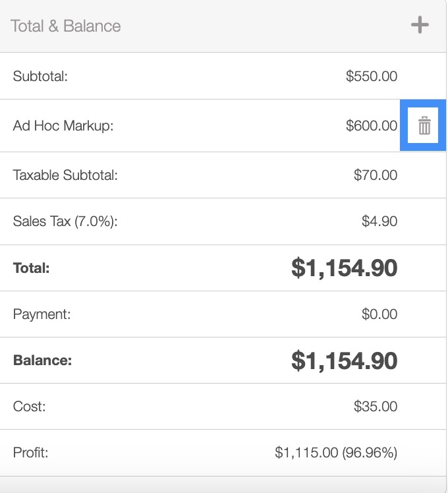Image resolution: width=448 pixels, height=493 pixels.
Task: Select the Sales Tax (7.0%) label
Action: click(65, 221)
